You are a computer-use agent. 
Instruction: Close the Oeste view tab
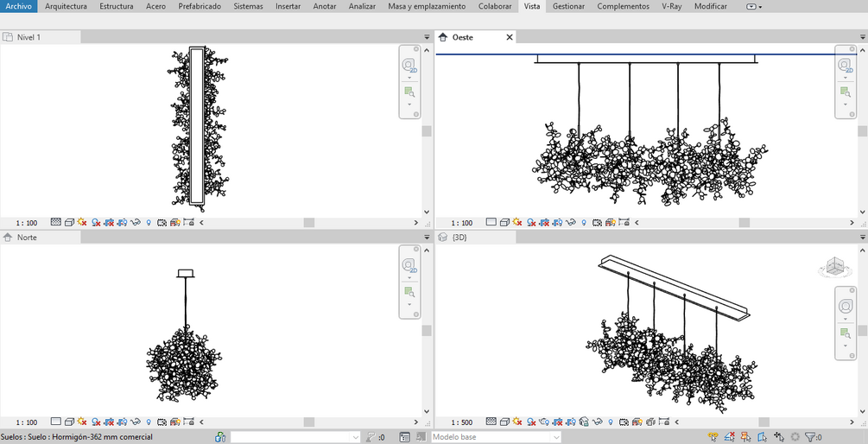[510, 37]
